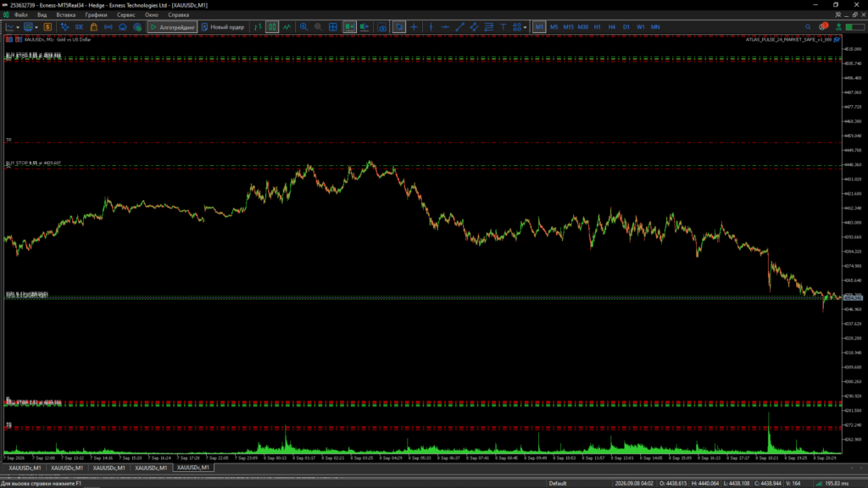Viewport: 868px width, 488px height.
Task: Open the Сервис menu
Action: [125, 15]
